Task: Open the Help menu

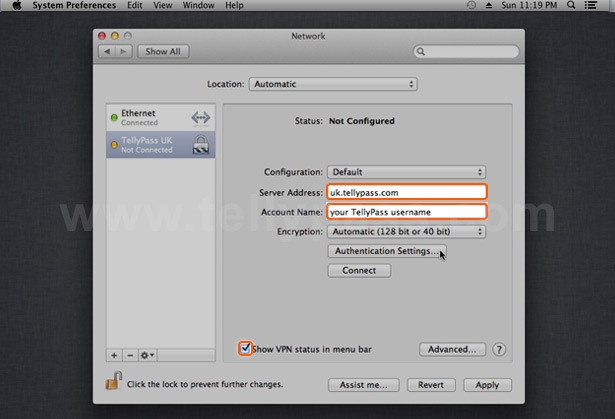Action: click(234, 5)
